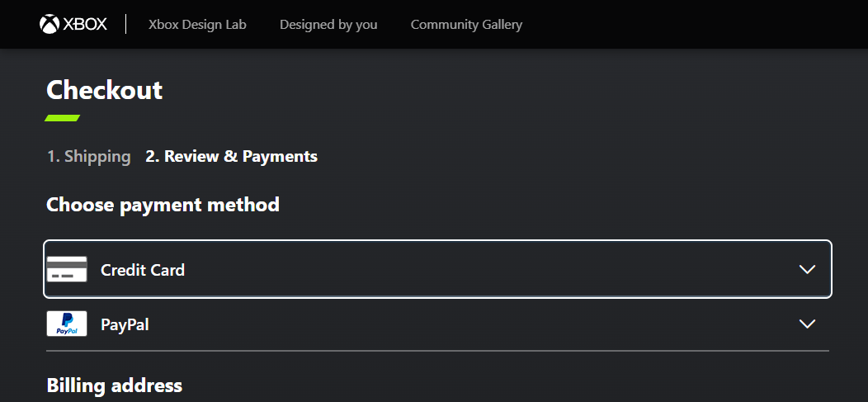Click the green accent bar under Checkout
868x402 pixels.
(x=62, y=118)
